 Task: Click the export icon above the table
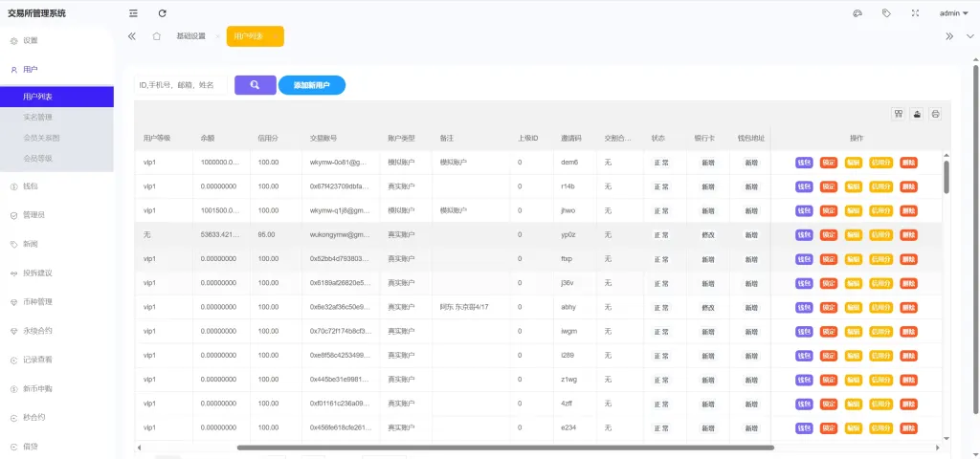coord(917,114)
